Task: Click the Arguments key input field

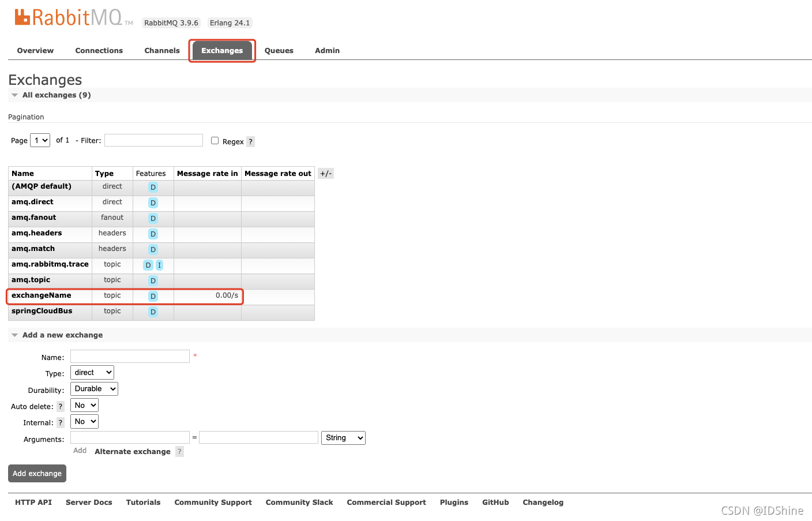Action: pyautogui.click(x=130, y=437)
